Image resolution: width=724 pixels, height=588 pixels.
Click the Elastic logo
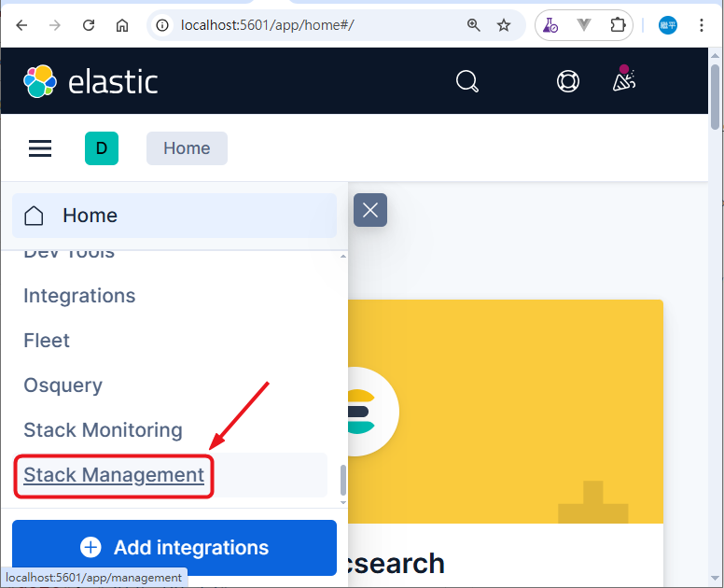pos(90,81)
